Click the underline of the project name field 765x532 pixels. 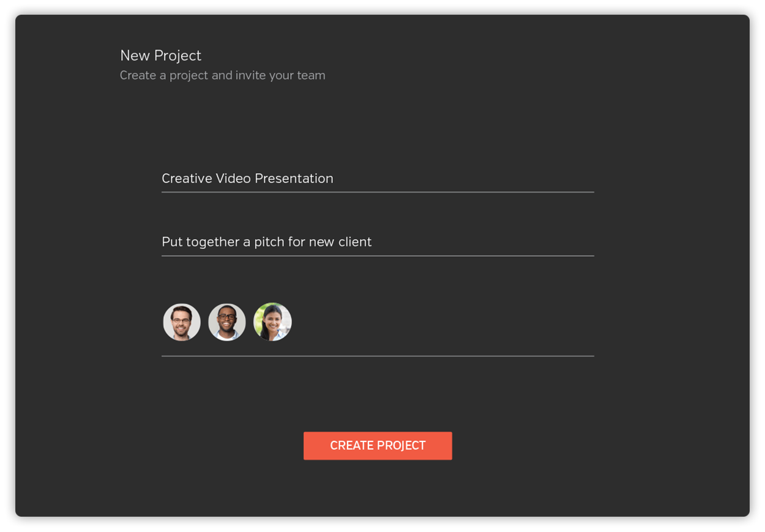(378, 193)
